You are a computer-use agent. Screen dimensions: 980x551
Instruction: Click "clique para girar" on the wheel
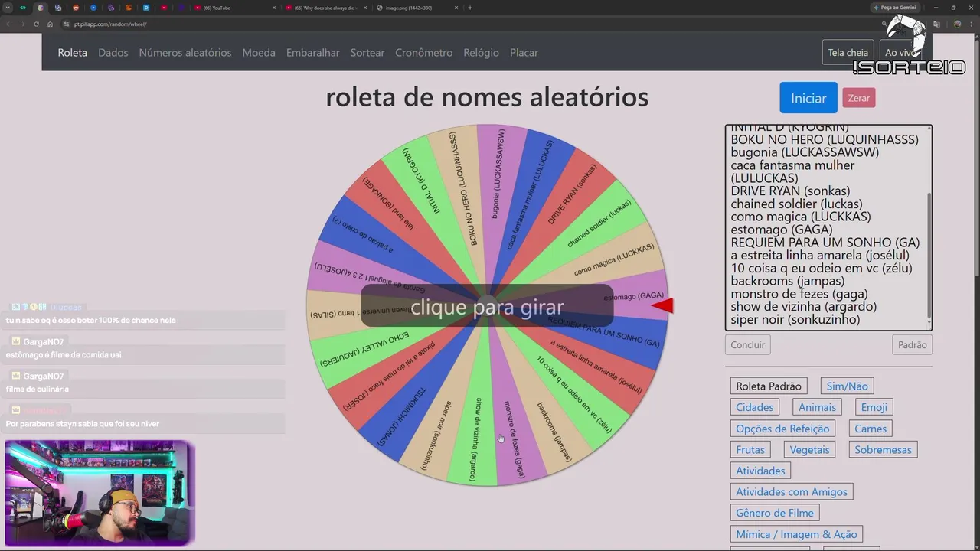tap(487, 307)
